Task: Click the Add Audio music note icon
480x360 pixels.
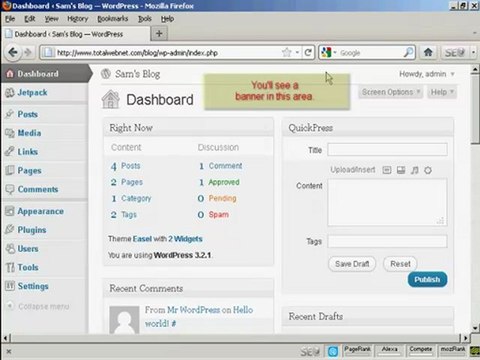Action: point(414,170)
